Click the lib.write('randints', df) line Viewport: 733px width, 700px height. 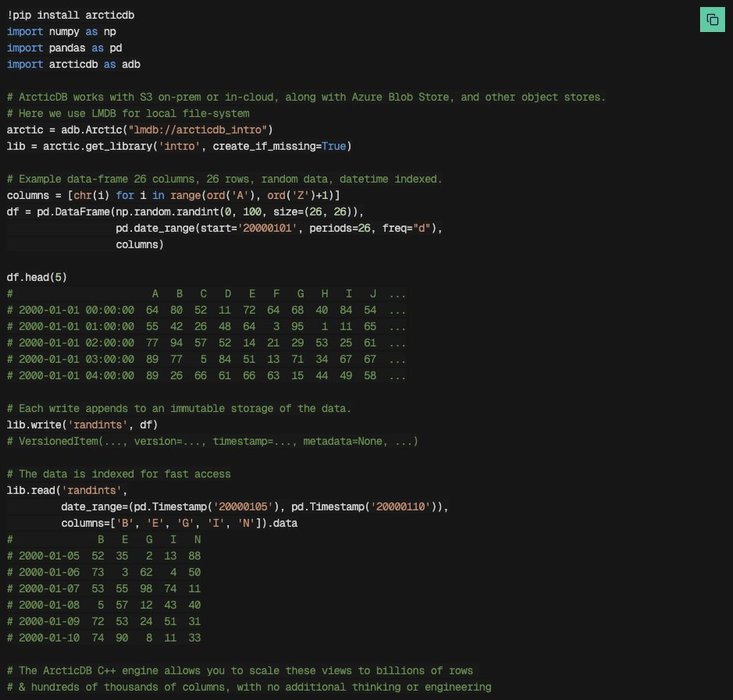click(82, 425)
